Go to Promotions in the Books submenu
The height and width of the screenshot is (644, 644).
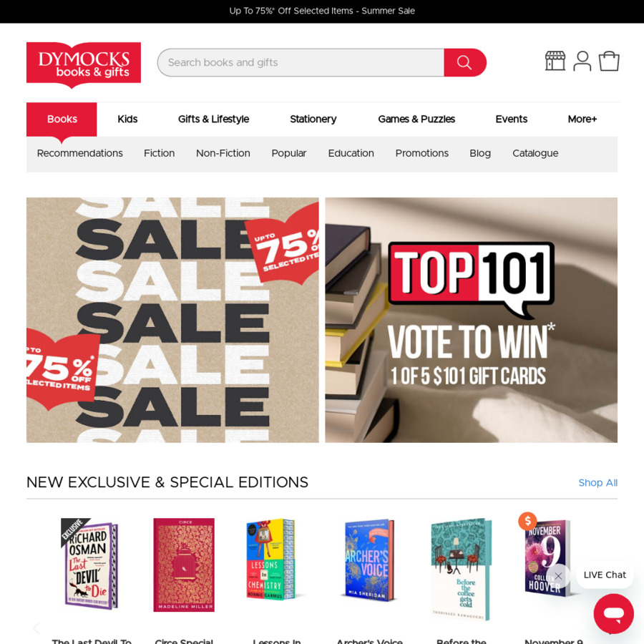coord(421,153)
